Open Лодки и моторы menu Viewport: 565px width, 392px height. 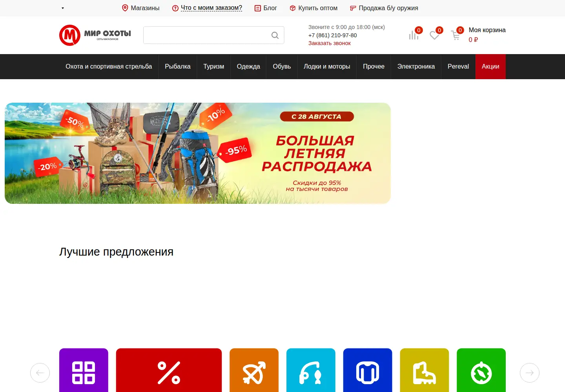pos(327,67)
